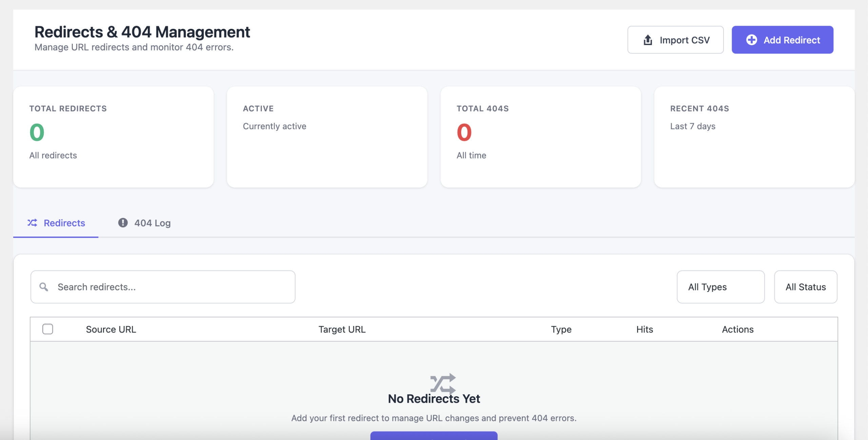Screen dimensions: 868x440
Task: Open the All Types filter dropdown
Action: pos(721,287)
